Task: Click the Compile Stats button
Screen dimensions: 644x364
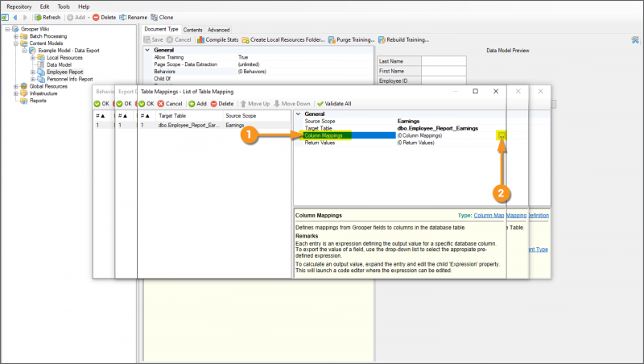Action: pyautogui.click(x=217, y=39)
